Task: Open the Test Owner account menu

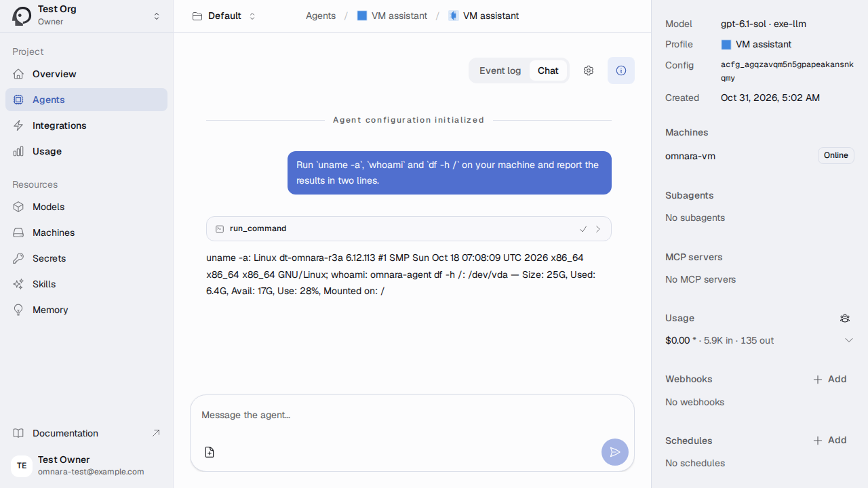Action: [x=86, y=466]
